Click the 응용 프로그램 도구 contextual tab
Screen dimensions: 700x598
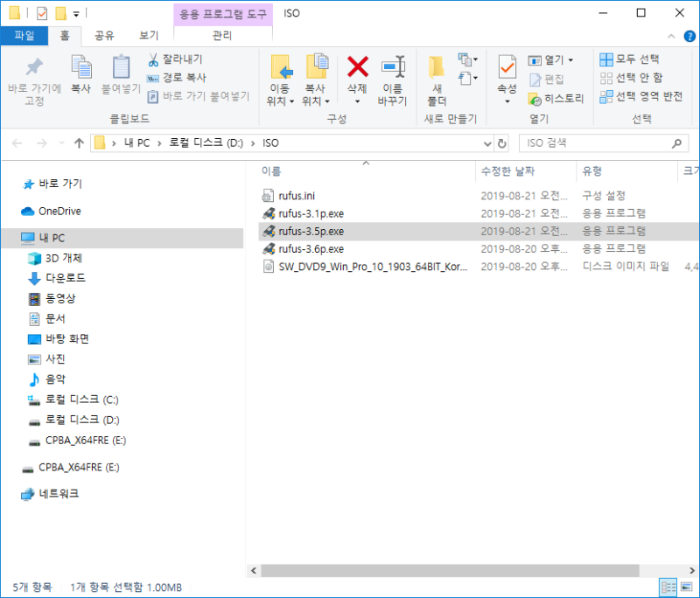point(223,14)
